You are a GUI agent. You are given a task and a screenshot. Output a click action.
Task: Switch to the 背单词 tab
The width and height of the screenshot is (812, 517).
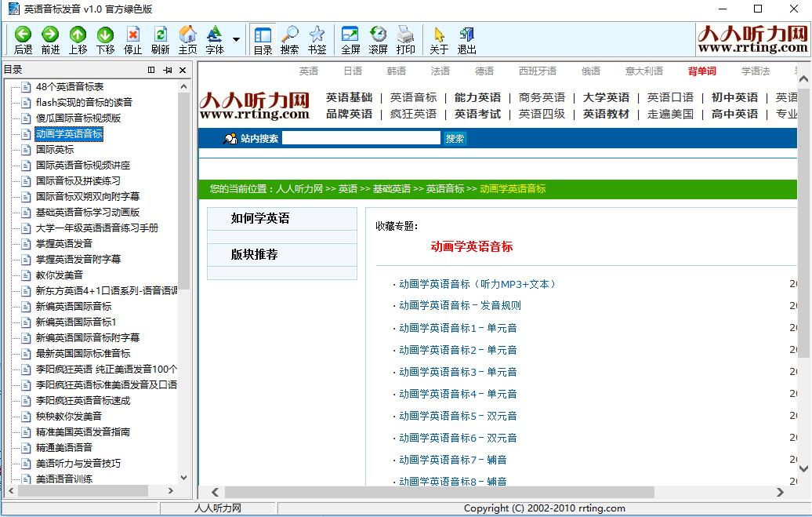(x=701, y=71)
